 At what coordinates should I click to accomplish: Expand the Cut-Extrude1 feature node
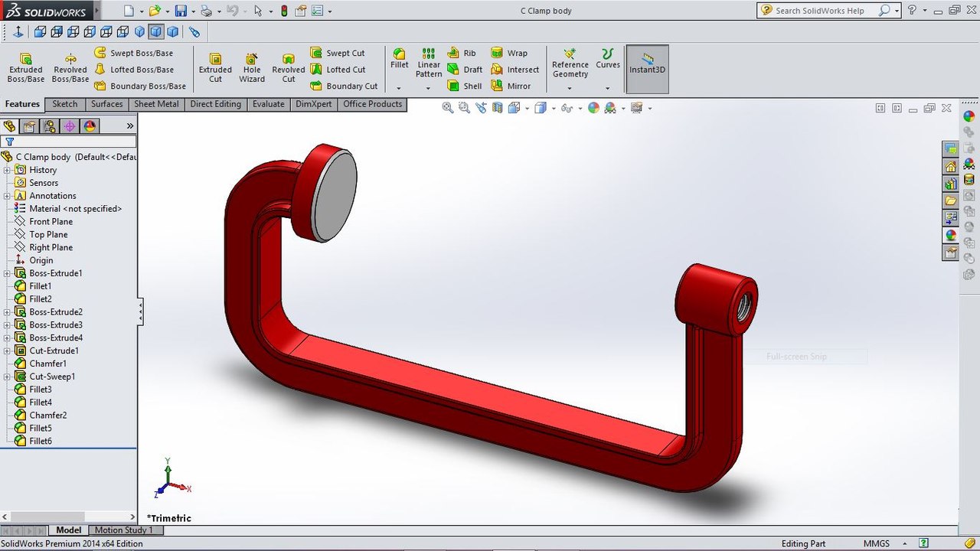7,350
